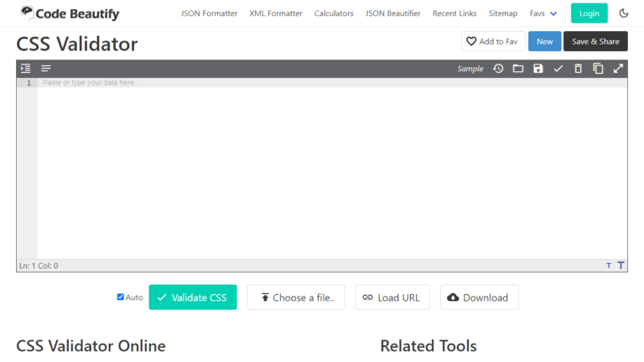Expand the Favs dropdown
This screenshot has width=644, height=362.
pyautogui.click(x=543, y=13)
